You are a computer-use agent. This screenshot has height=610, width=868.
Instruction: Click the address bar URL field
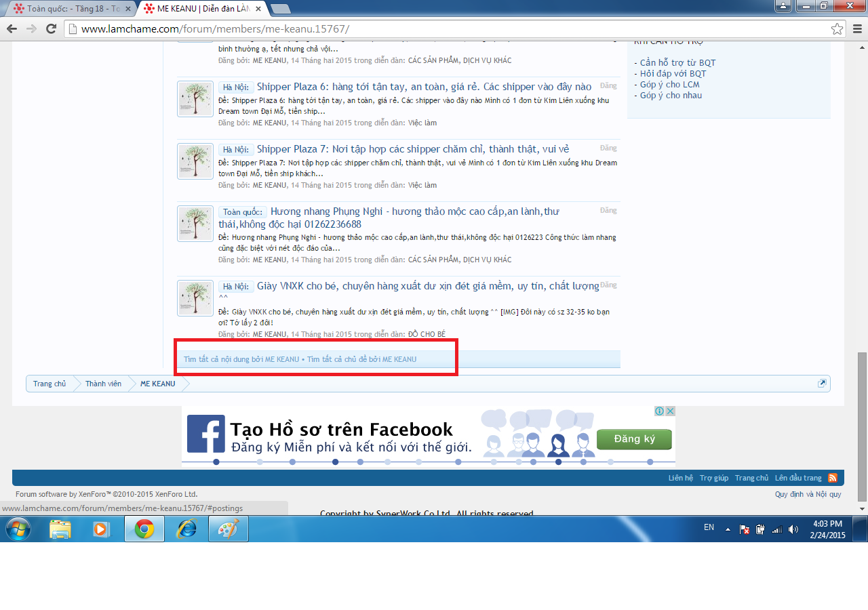click(448, 29)
